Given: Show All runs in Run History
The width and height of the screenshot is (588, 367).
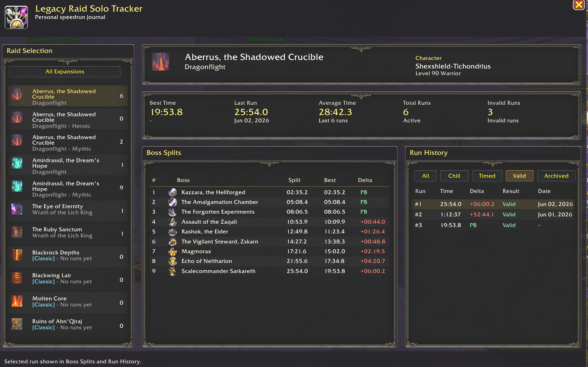Looking at the screenshot, I should pos(425,176).
